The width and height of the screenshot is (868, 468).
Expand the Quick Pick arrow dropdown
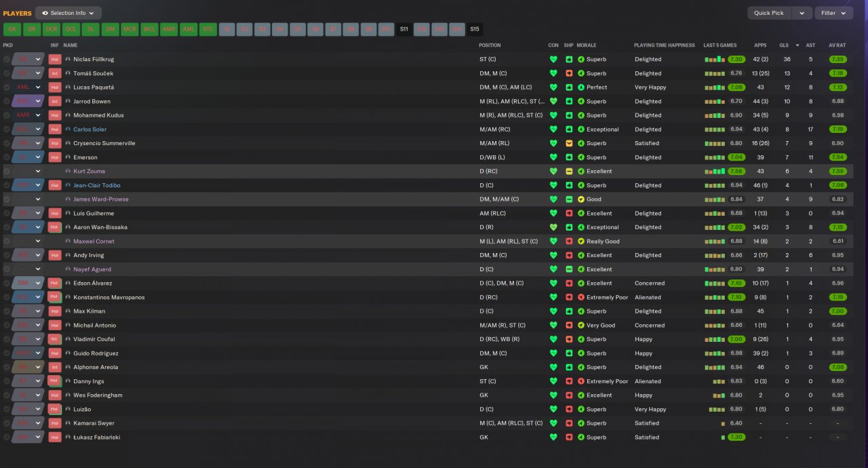pos(802,13)
